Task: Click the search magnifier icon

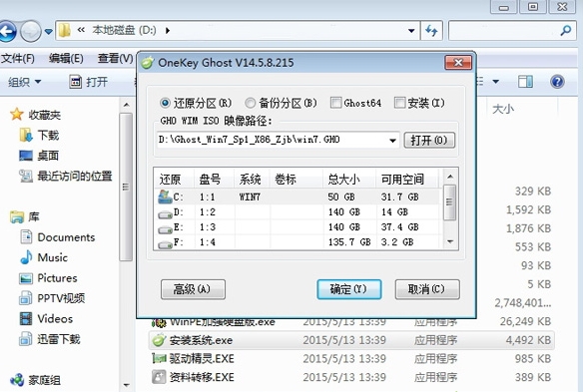Action: click(x=566, y=30)
